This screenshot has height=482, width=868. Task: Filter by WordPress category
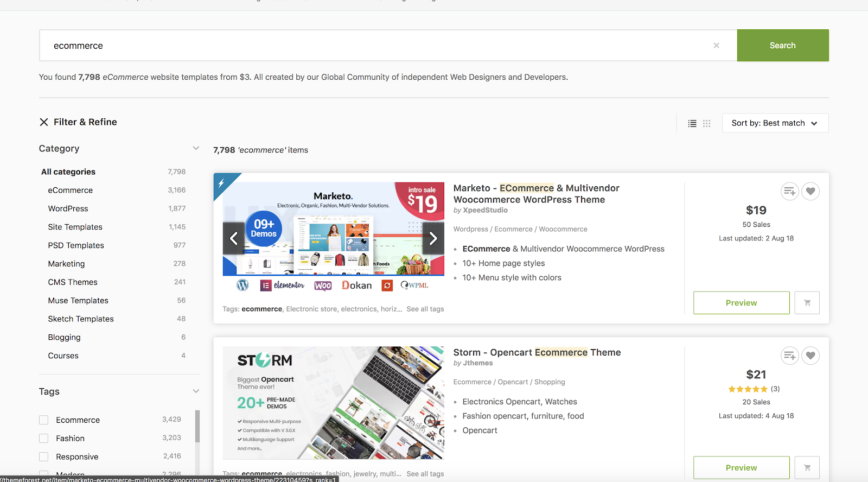(68, 209)
